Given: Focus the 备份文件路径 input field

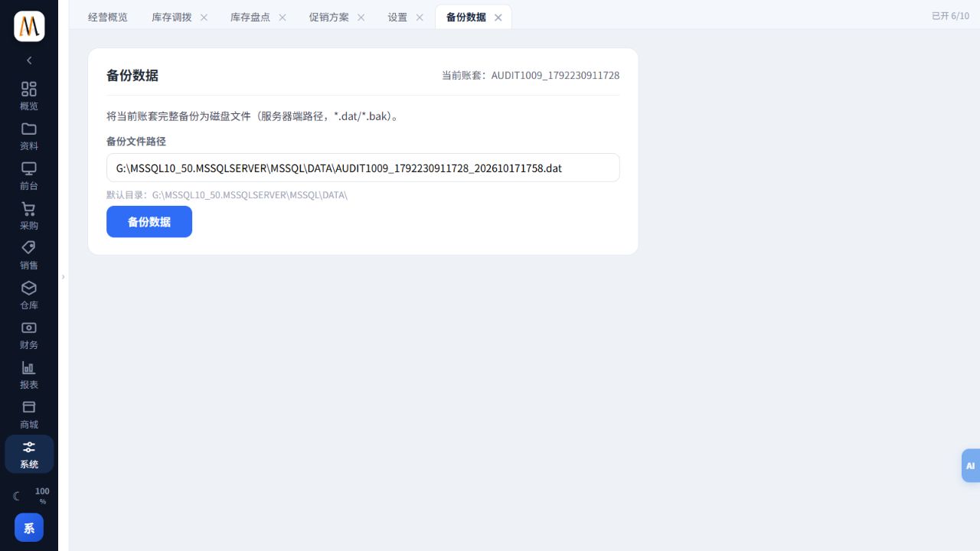Looking at the screenshot, I should (363, 168).
